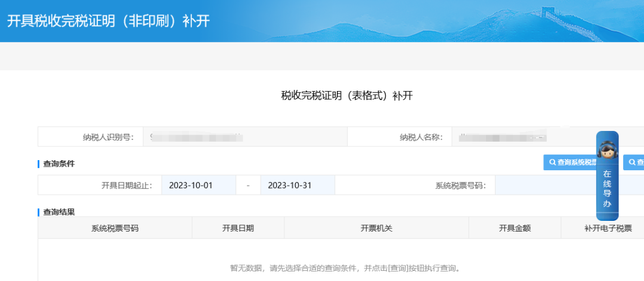
Task: Click the blurred 纳税人名称 value field
Action: pyautogui.click(x=548, y=136)
